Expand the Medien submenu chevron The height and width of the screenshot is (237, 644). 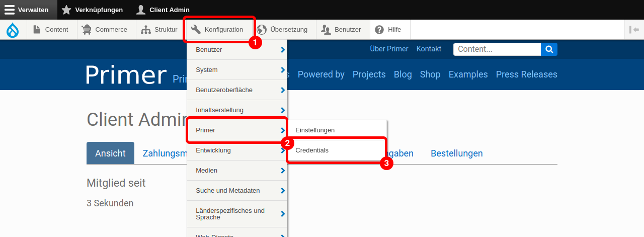283,171
